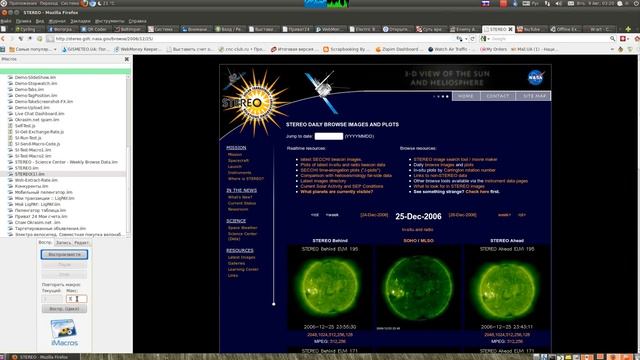The image size is (640, 360).
Task: Select the SelfTest.js script
Action: click(25, 126)
